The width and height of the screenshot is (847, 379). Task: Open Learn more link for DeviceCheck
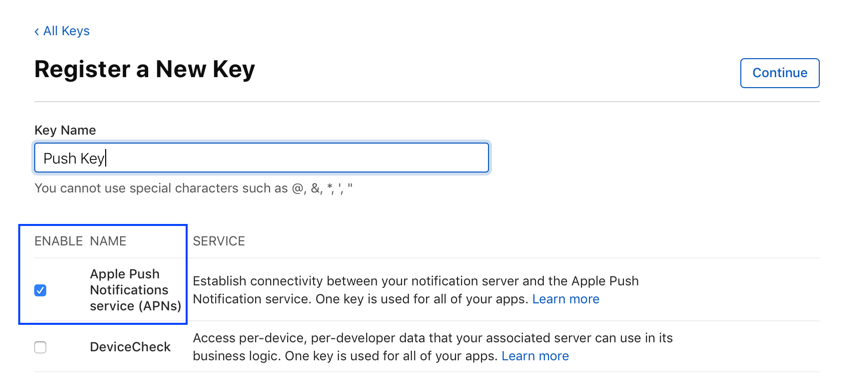(x=535, y=356)
